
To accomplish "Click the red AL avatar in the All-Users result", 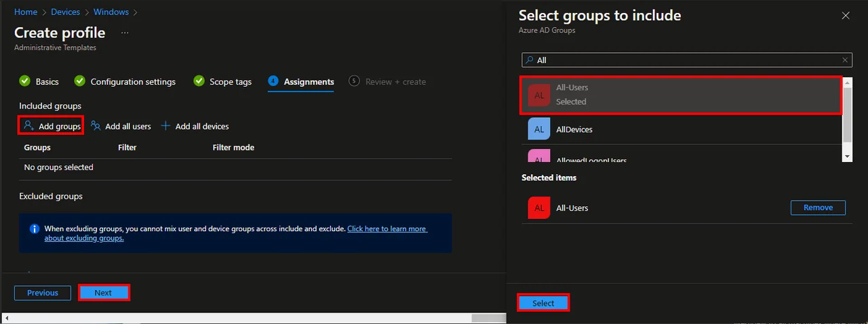I will pos(538,95).
